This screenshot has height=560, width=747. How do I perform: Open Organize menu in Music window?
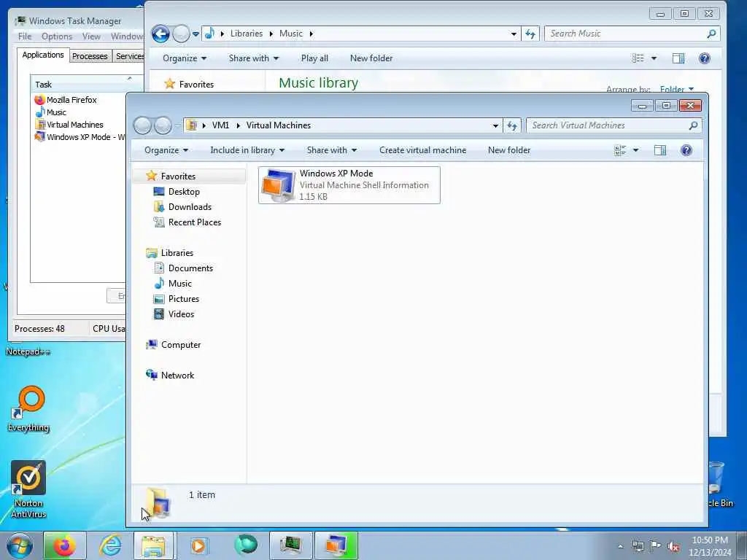[x=185, y=58]
